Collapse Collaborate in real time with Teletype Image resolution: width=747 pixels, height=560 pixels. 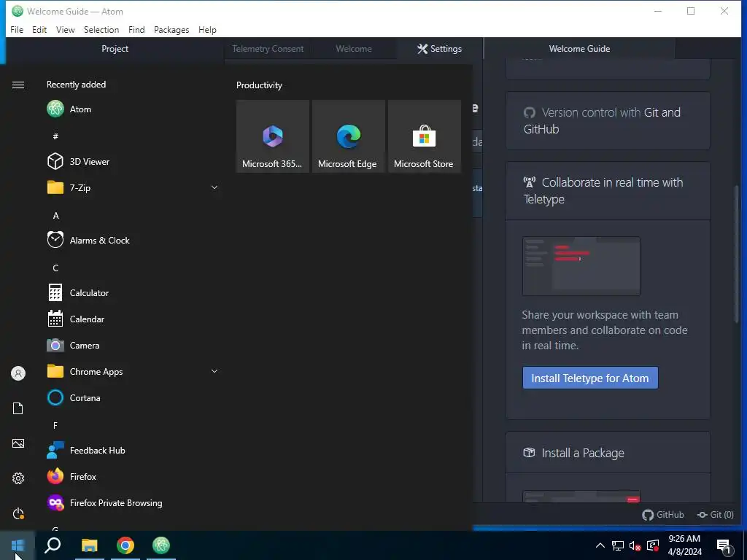point(608,190)
